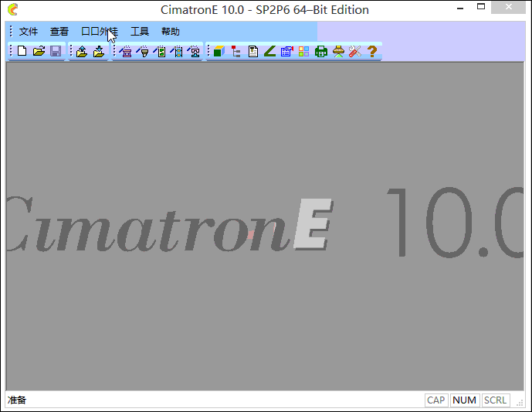This screenshot has height=412, width=532.
Task: Click the purple mold wizard icon
Action: [126, 51]
